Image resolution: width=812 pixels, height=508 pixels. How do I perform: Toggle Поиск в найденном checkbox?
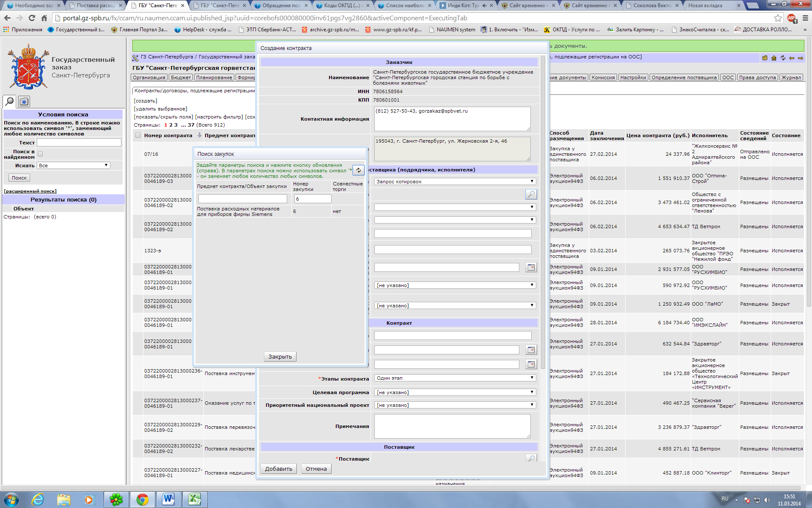(x=40, y=154)
